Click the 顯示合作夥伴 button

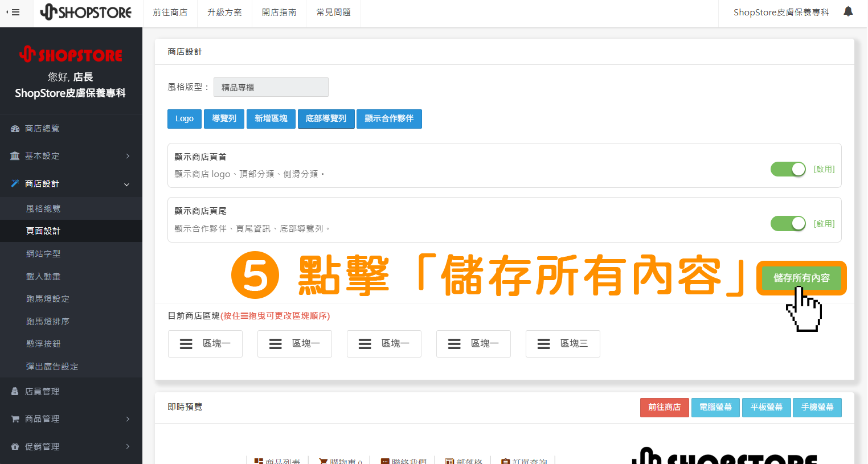point(389,119)
